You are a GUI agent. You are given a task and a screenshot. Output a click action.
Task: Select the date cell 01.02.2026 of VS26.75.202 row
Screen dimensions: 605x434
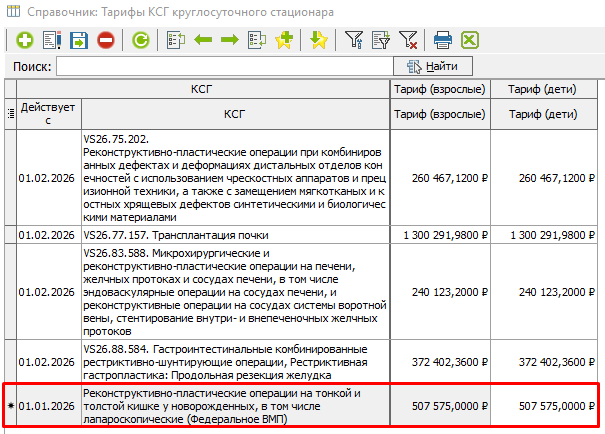[49, 178]
